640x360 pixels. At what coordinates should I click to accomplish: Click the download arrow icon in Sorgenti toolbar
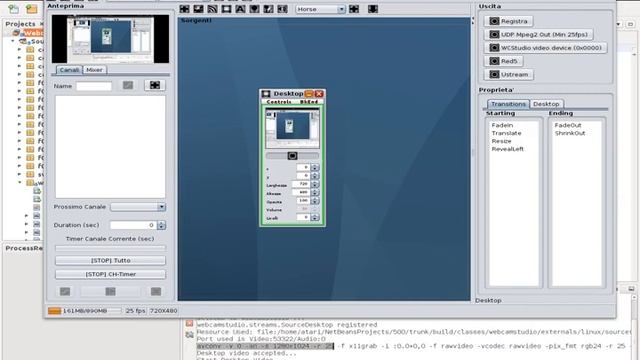click(x=373, y=9)
